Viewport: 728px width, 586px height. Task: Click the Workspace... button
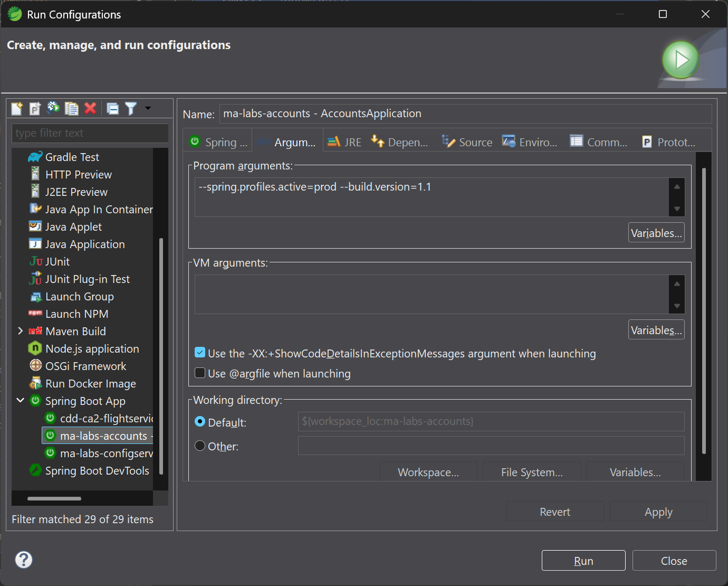coord(428,471)
